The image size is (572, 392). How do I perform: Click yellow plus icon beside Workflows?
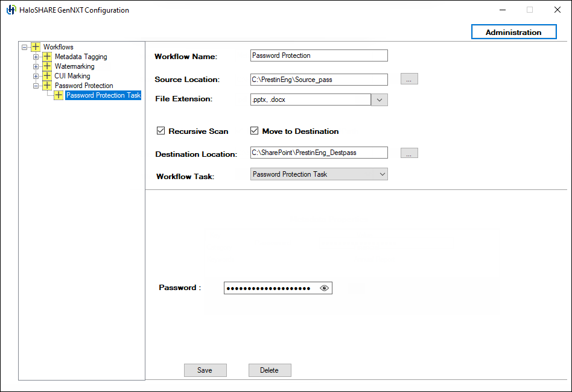(36, 46)
